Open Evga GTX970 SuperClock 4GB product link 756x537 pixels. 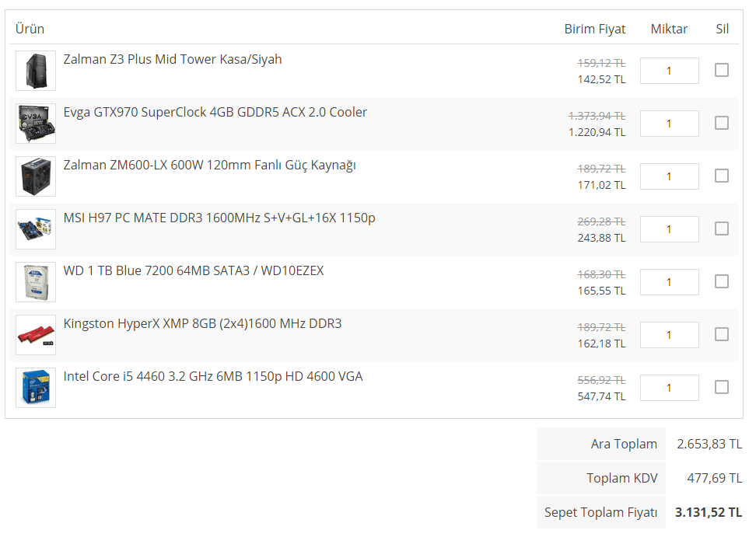[x=215, y=112]
